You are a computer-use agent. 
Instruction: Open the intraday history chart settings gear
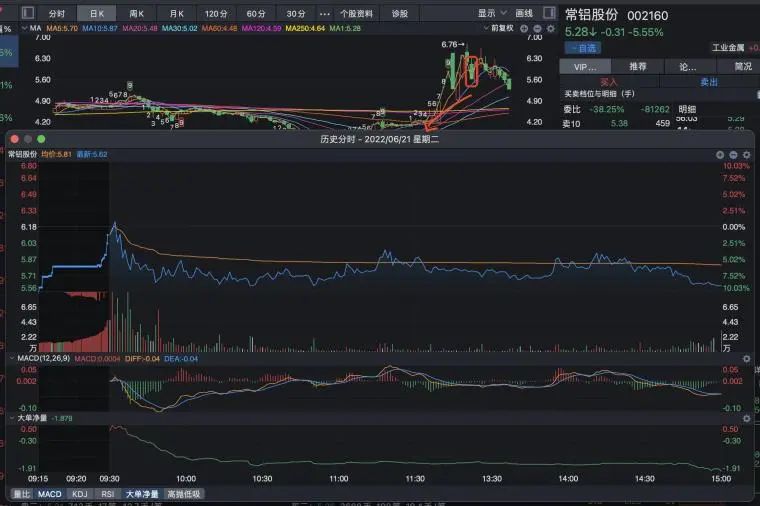[x=746, y=155]
